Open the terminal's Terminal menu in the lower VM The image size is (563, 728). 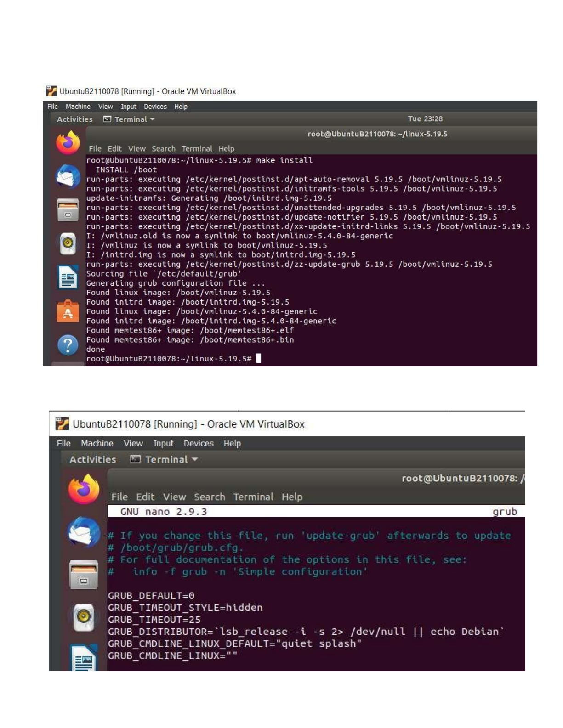[253, 497]
